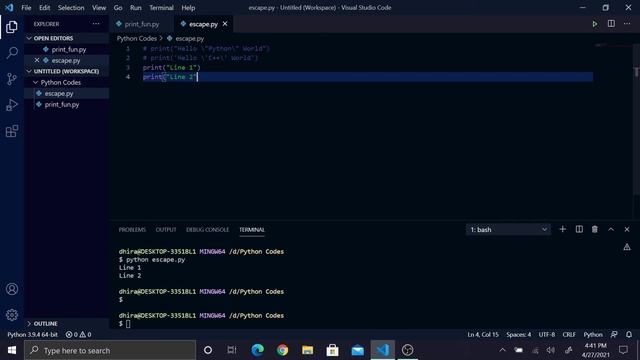Open the Help menu
Viewport: 640px width, 360px height.
coord(188,7)
